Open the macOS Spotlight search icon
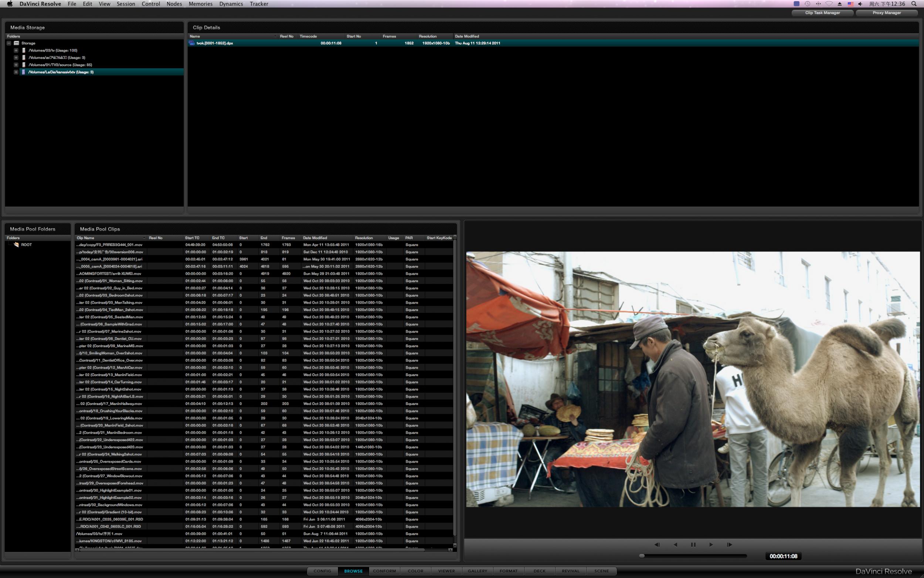This screenshot has width=924, height=578. 914,4
